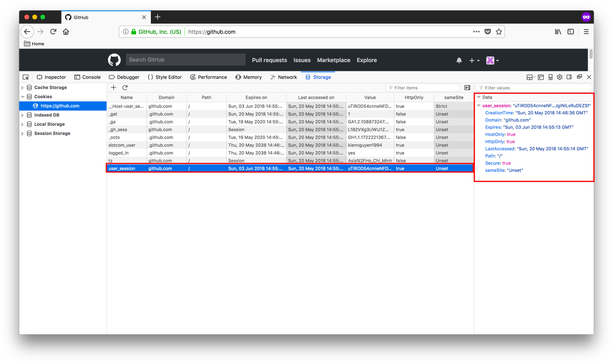
Task: Reload the page with the refresh icon
Action: (53, 32)
